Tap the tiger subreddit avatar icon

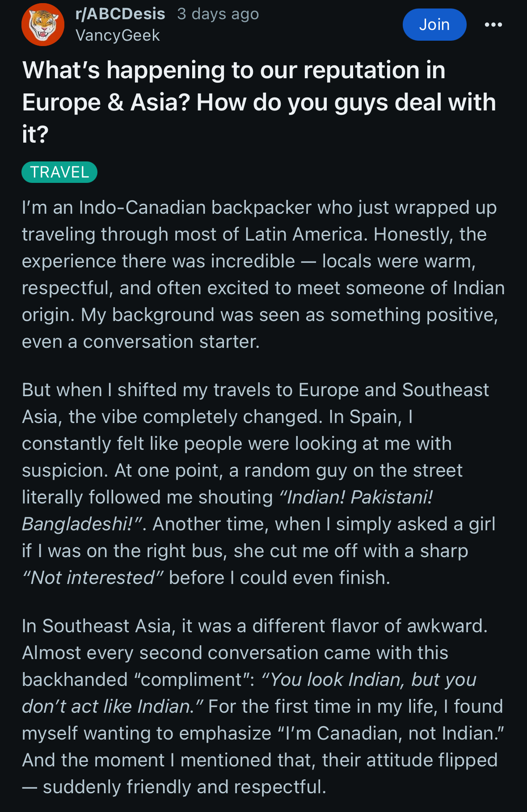(x=42, y=25)
